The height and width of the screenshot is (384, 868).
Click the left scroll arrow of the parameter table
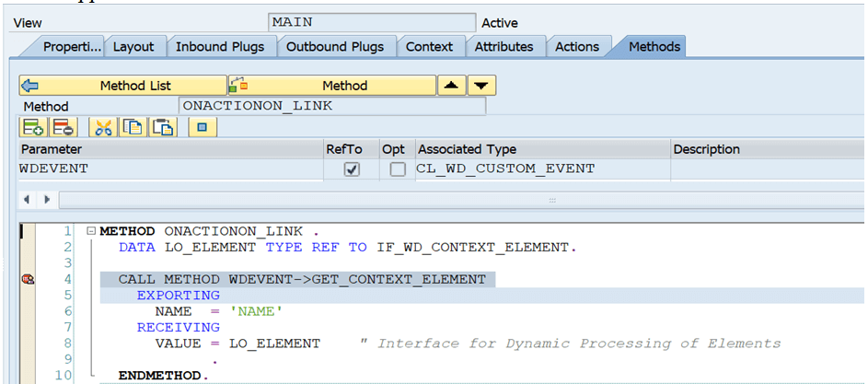pos(26,199)
